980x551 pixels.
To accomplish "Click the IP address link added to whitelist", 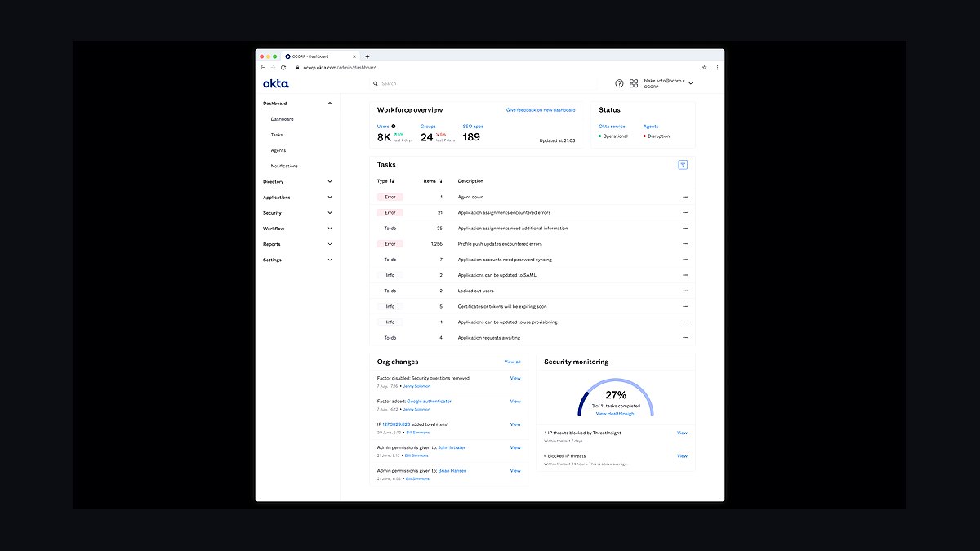I will tap(396, 424).
